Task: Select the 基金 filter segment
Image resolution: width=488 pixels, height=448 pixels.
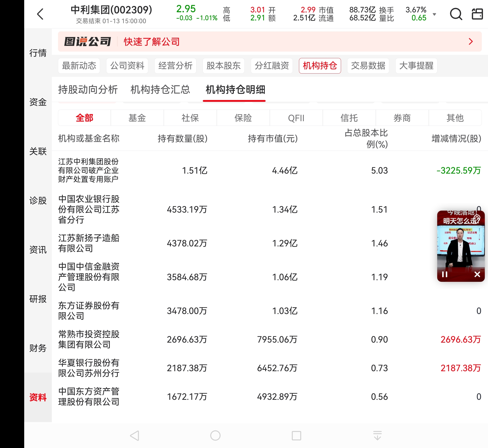Action: (x=137, y=118)
